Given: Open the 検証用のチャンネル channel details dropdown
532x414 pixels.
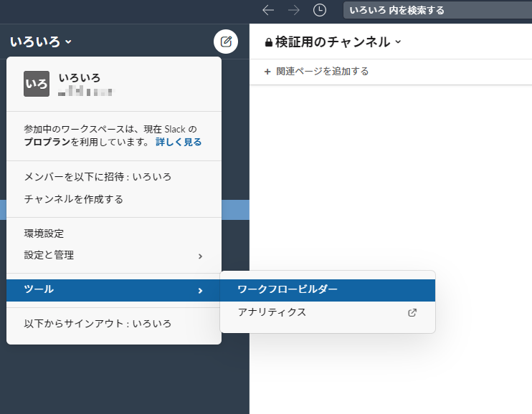Looking at the screenshot, I should (333, 42).
